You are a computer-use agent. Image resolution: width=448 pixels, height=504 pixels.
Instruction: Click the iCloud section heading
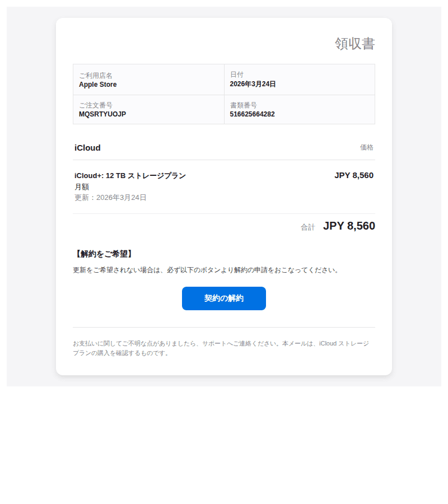[x=87, y=148]
